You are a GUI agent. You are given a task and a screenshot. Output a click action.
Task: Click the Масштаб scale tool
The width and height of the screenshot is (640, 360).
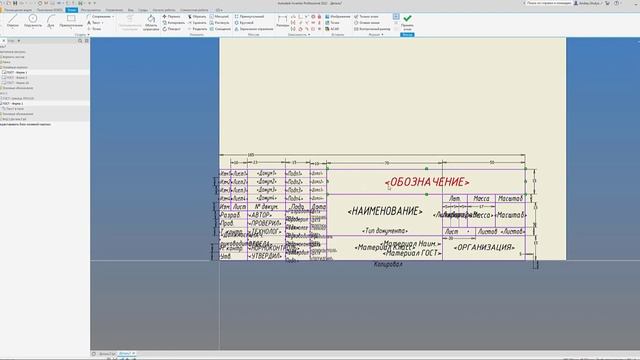click(x=219, y=17)
